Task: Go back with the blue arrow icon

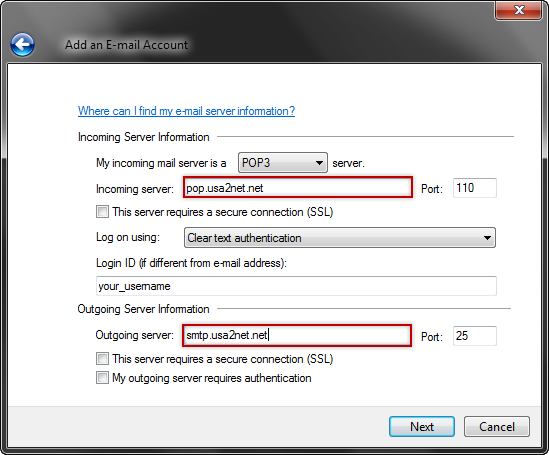Action: click(x=22, y=44)
